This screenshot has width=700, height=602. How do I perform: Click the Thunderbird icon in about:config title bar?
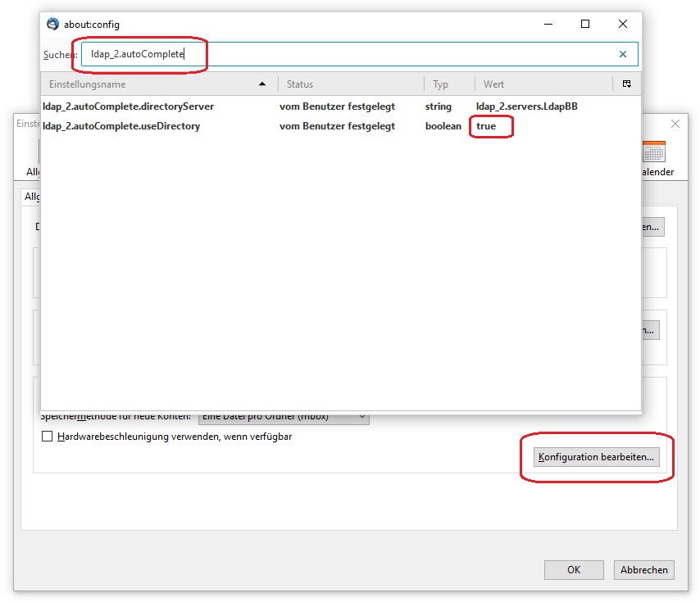pos(53,25)
